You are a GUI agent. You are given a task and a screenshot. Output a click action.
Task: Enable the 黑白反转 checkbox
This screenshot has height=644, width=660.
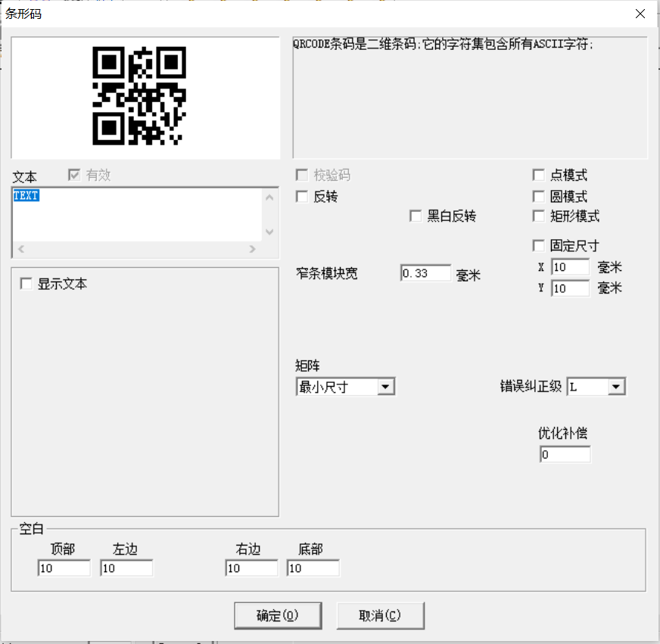click(416, 216)
